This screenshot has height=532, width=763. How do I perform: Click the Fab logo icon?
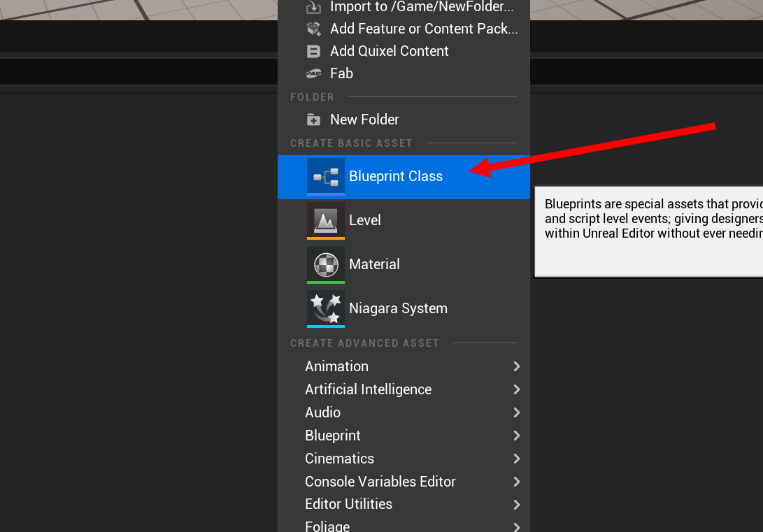point(313,73)
